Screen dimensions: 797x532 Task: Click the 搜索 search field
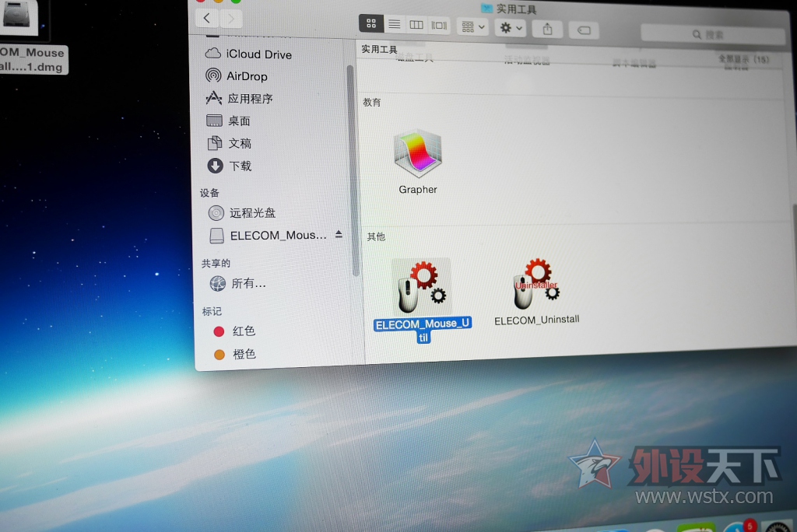tap(712, 35)
